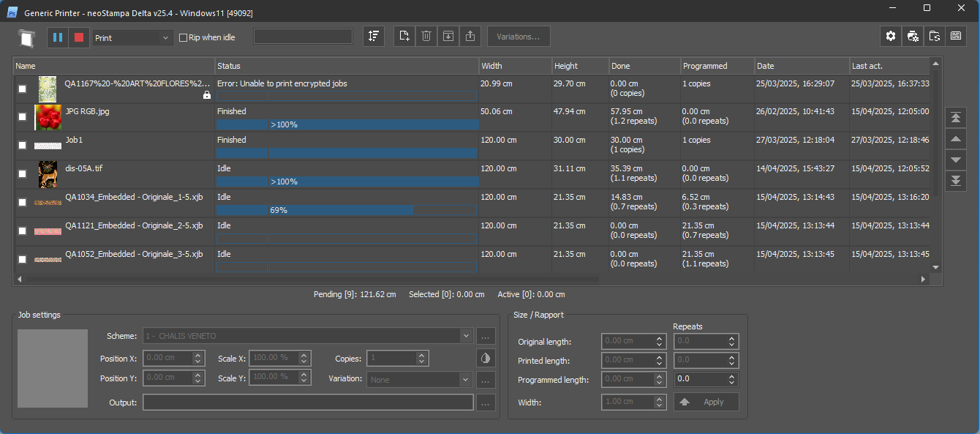Viewport: 980px width, 434px height.
Task: Delete selected jobs with the trash icon
Action: pos(426,37)
